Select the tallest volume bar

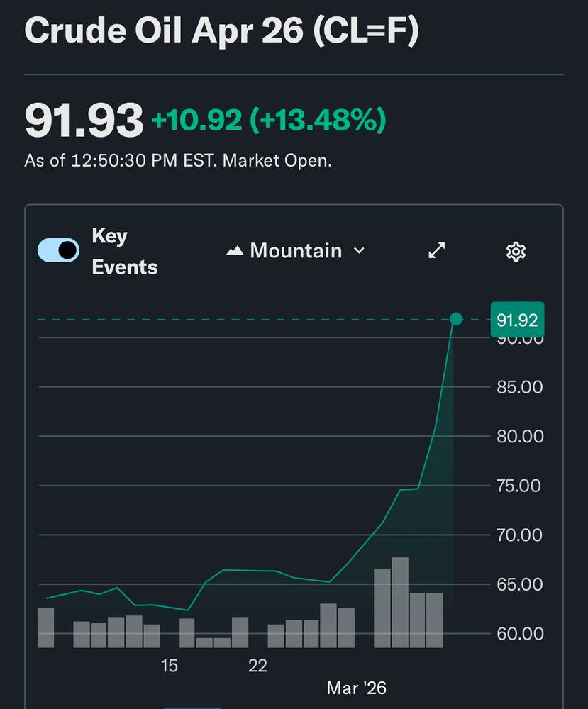pos(400,602)
